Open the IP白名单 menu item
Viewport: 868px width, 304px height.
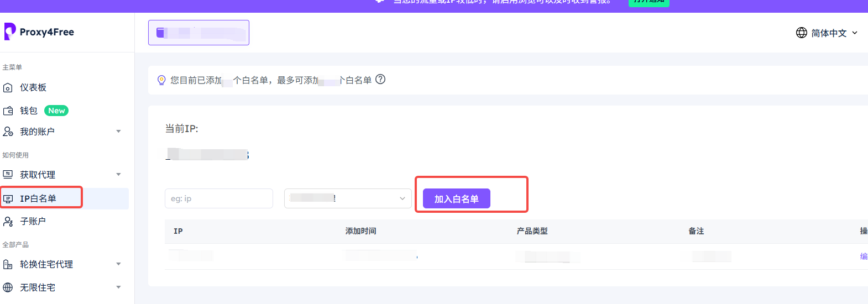[38, 198]
